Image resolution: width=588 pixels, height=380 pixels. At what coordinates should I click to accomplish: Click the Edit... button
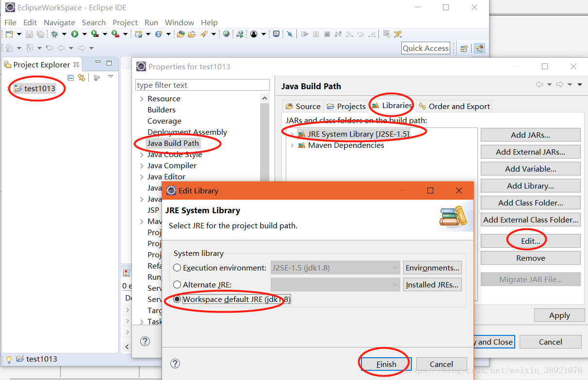pyautogui.click(x=531, y=241)
